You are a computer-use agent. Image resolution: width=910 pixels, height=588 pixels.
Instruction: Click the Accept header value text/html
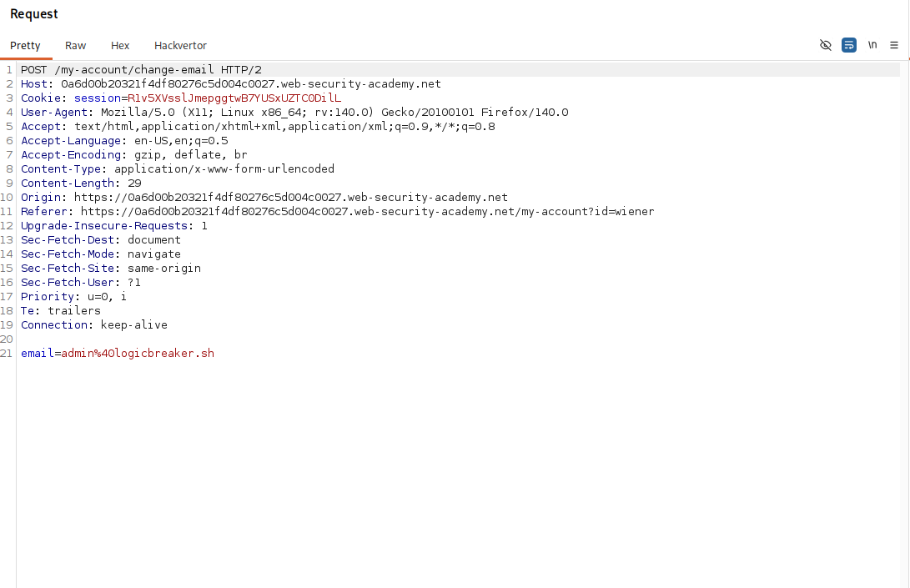284,127
